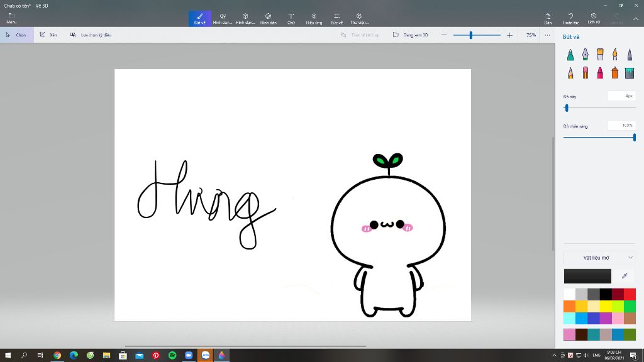Click the opacity slider handle

[635, 137]
